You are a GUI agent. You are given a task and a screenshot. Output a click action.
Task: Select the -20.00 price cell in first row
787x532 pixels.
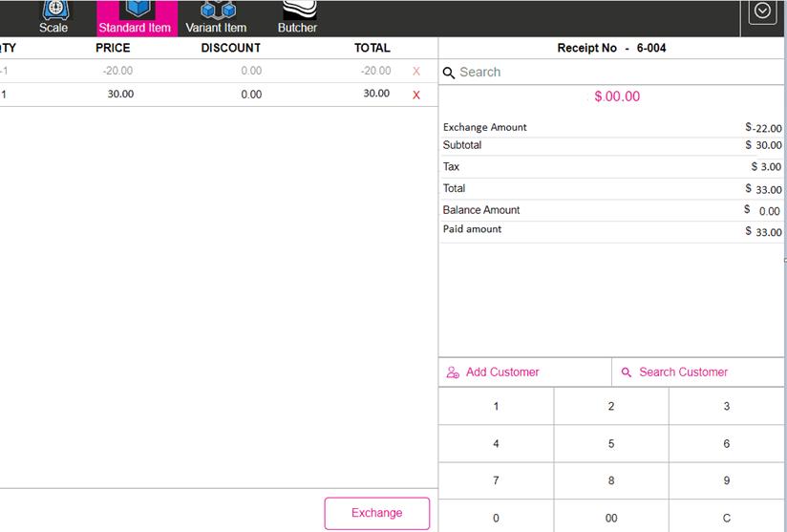coord(117,71)
